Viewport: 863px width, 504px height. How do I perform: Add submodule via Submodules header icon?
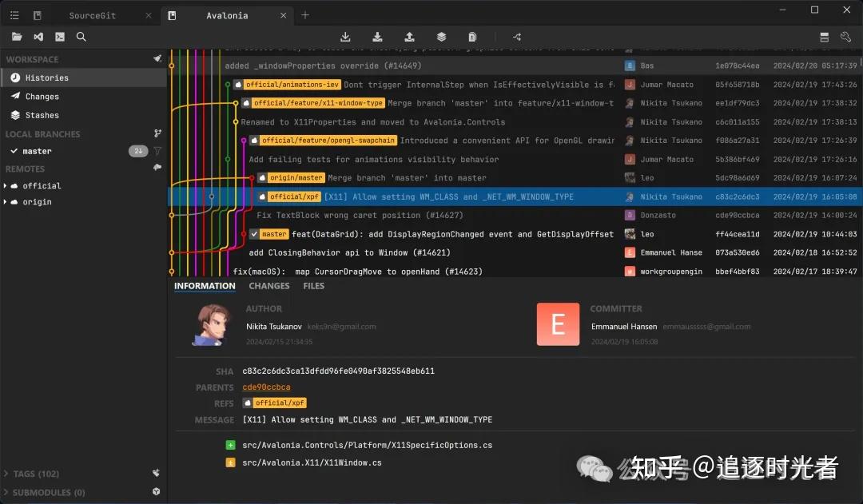(157, 491)
